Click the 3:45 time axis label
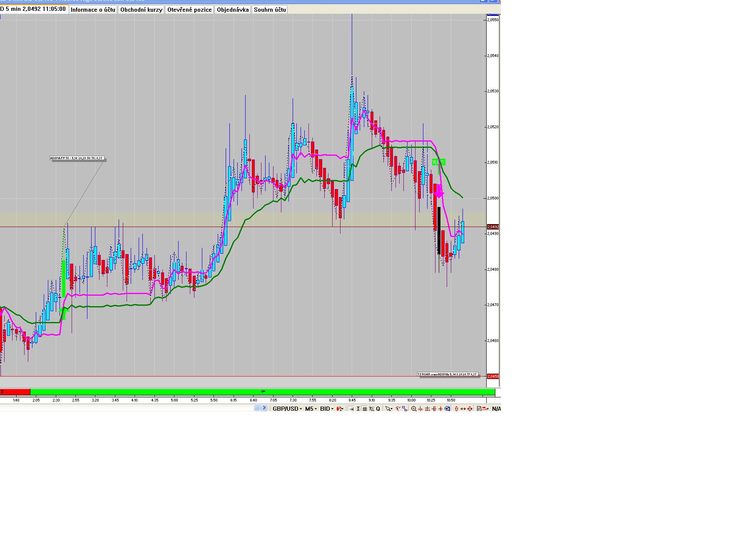This screenshot has width=756, height=559. tap(115, 400)
